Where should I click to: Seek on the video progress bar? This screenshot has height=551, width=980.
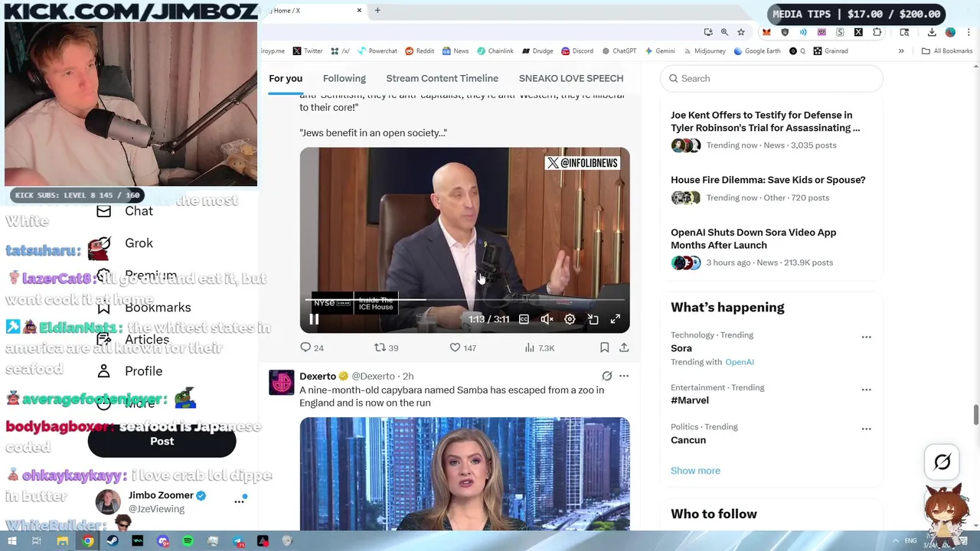click(465, 300)
